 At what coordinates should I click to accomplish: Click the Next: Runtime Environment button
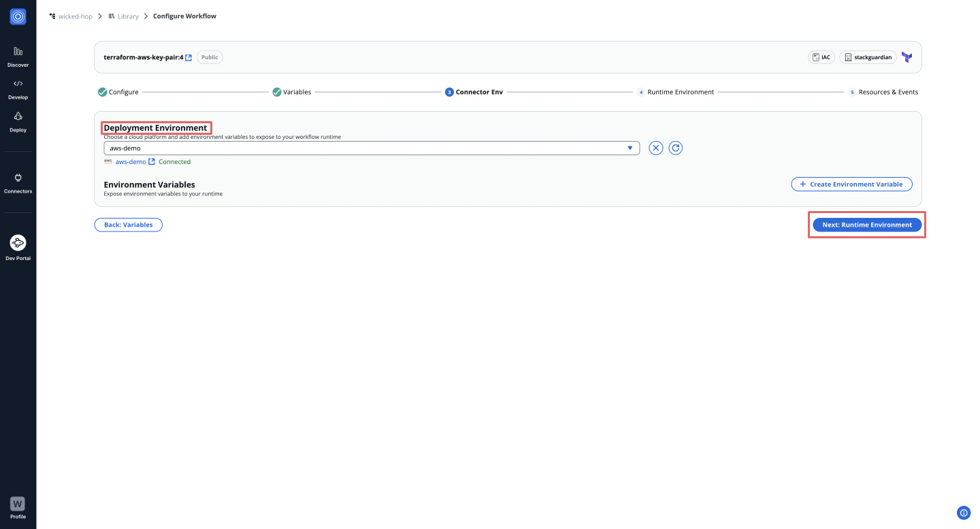click(x=866, y=225)
